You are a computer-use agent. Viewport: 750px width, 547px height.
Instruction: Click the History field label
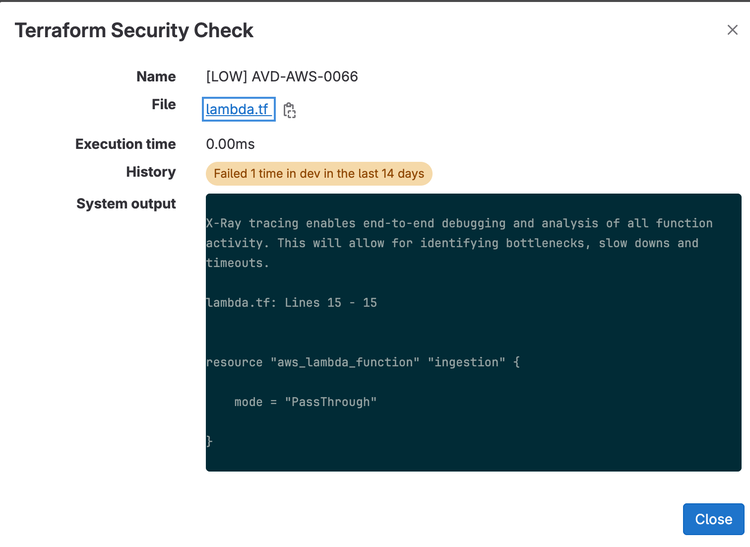(x=151, y=172)
